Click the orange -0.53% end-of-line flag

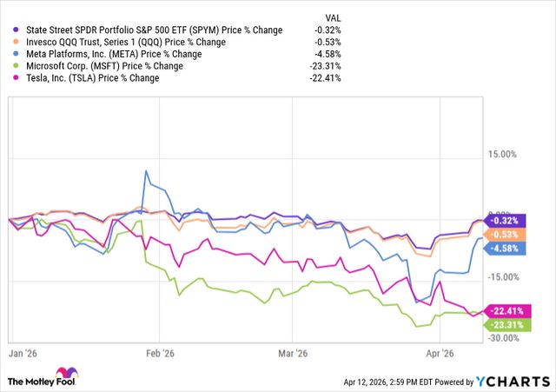[503, 234]
